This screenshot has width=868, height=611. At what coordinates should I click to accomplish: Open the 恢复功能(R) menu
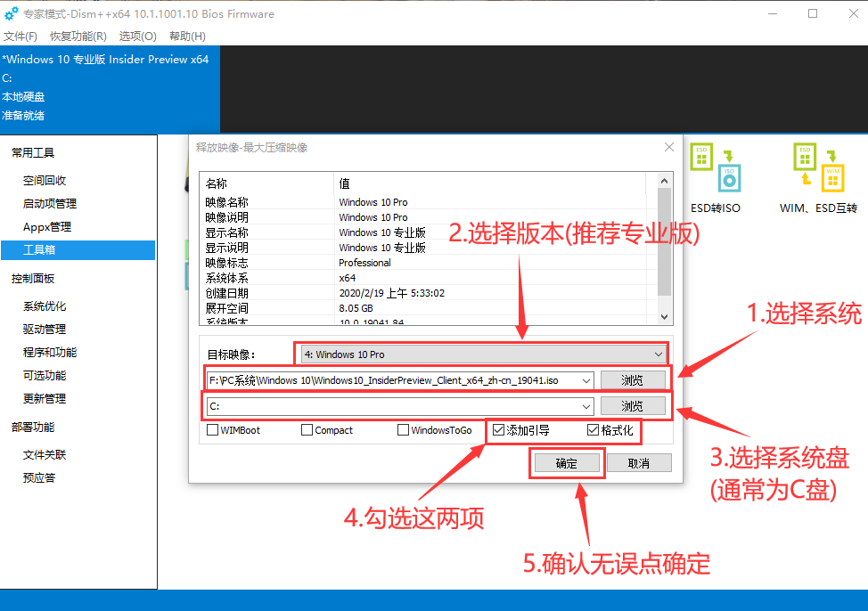click(78, 37)
